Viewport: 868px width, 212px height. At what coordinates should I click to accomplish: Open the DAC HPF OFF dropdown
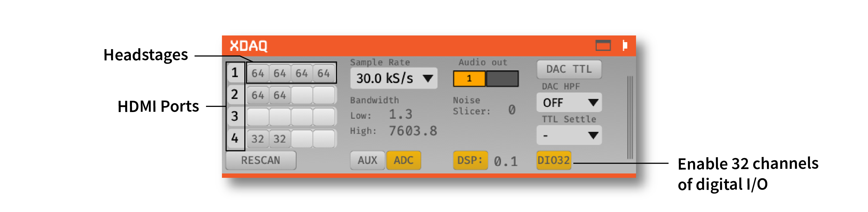[x=569, y=102]
